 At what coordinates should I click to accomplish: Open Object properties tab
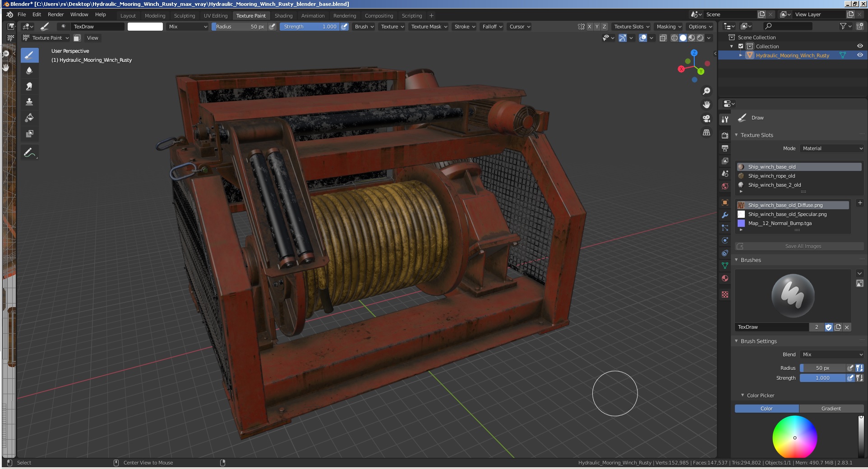pos(725,202)
